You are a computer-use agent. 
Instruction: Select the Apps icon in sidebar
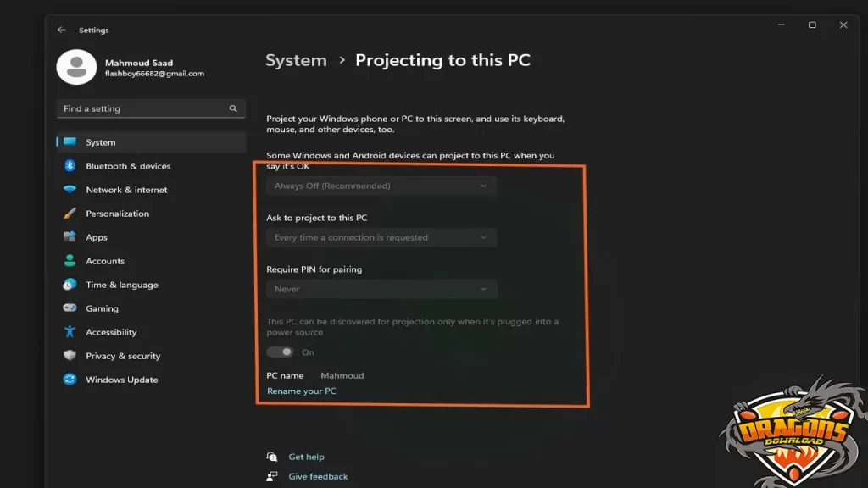tap(70, 237)
